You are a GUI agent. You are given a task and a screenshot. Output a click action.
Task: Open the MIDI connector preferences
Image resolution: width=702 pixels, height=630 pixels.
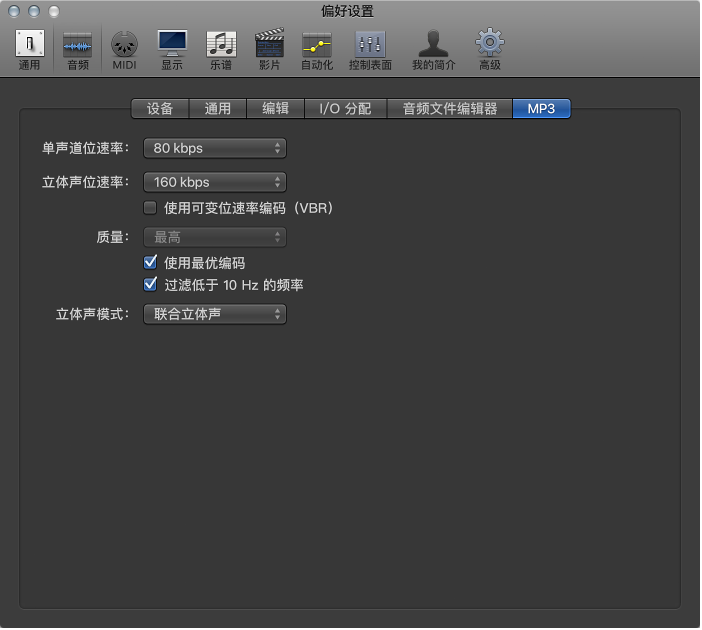124,51
